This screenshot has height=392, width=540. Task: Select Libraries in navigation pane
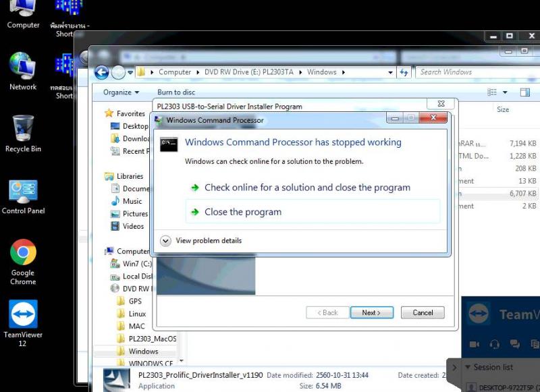click(x=124, y=176)
